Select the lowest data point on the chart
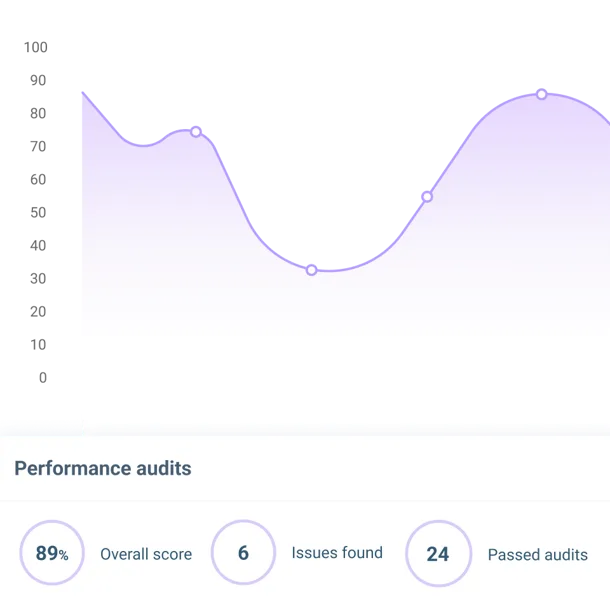The width and height of the screenshot is (610, 600). [311, 270]
